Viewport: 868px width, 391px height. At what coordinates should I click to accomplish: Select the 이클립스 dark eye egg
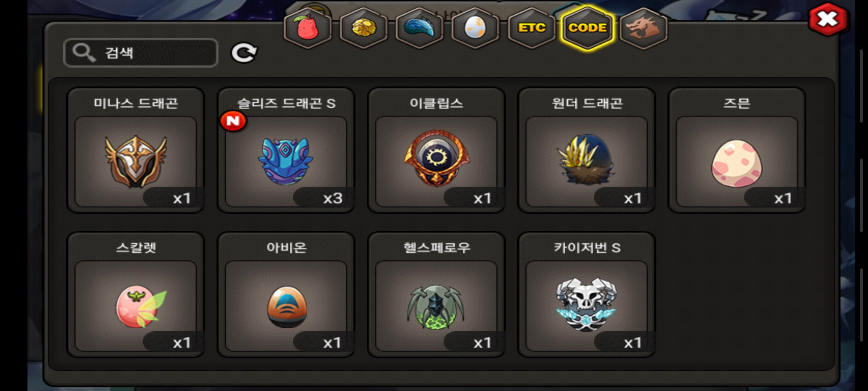click(436, 150)
